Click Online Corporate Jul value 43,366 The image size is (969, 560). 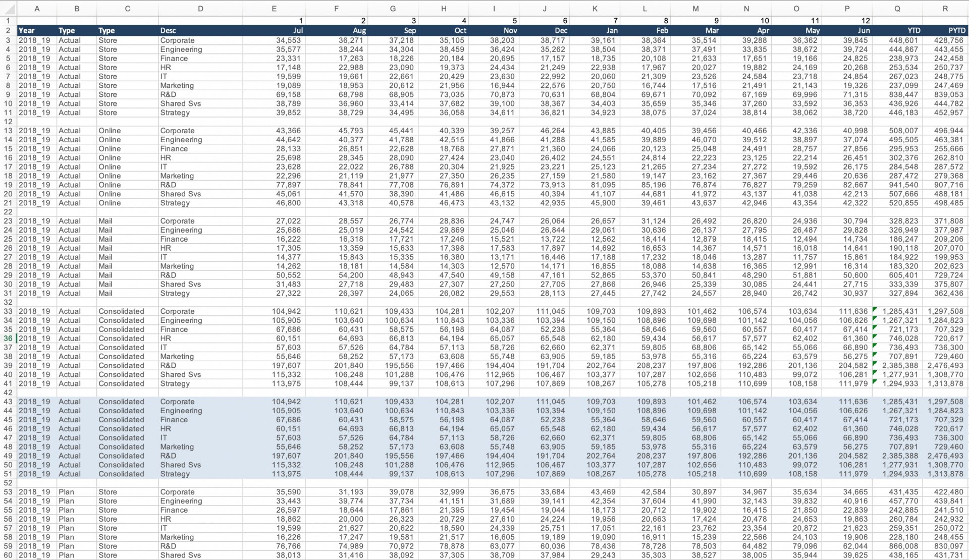point(274,131)
